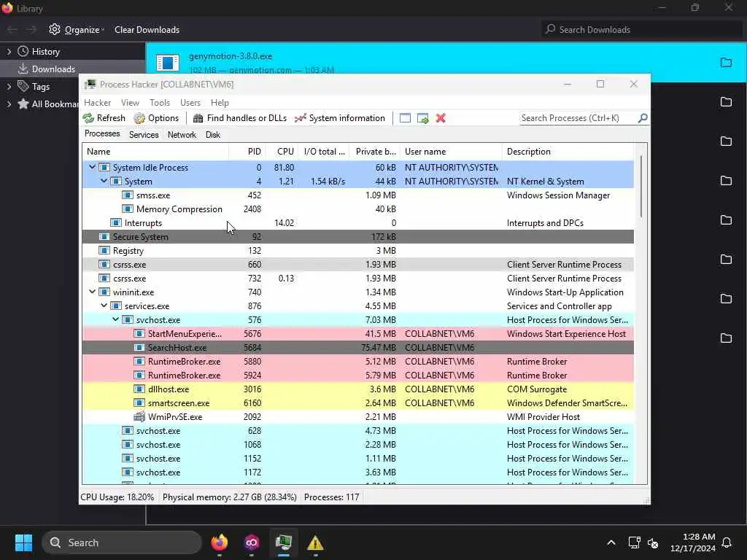The height and width of the screenshot is (560, 747).
Task: Select Downloads in the Library sidebar
Action: [x=72, y=69]
